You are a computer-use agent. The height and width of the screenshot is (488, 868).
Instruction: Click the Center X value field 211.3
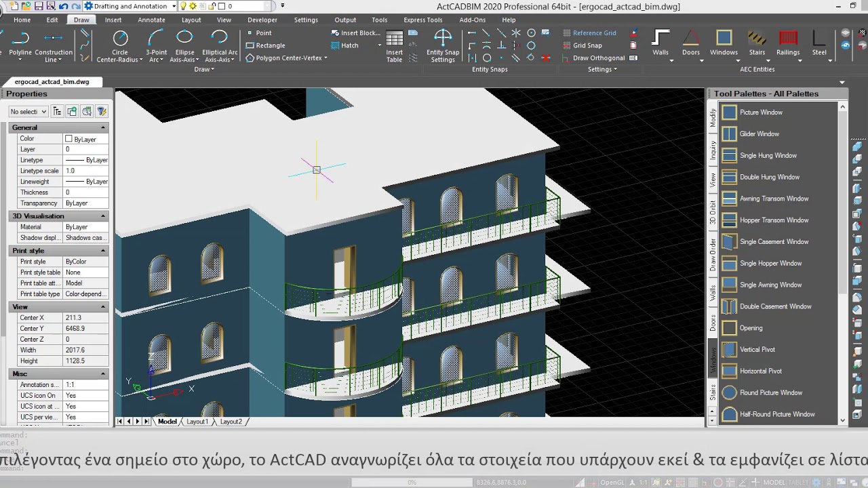pyautogui.click(x=85, y=318)
